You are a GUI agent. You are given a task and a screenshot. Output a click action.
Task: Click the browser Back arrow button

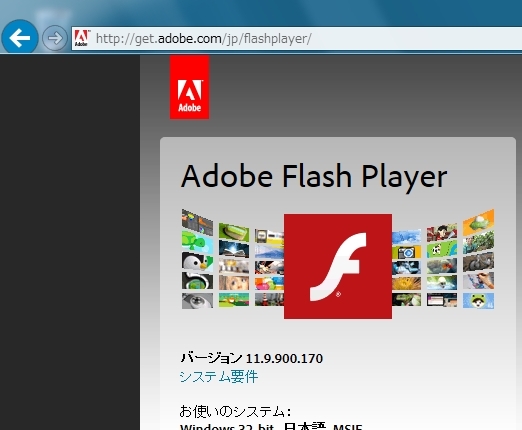[x=20, y=38]
